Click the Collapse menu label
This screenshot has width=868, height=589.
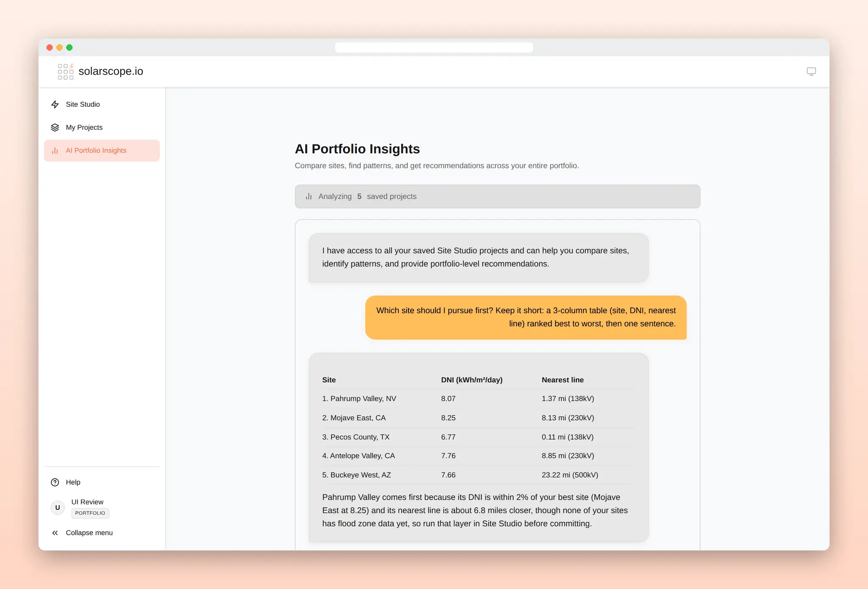tap(89, 533)
